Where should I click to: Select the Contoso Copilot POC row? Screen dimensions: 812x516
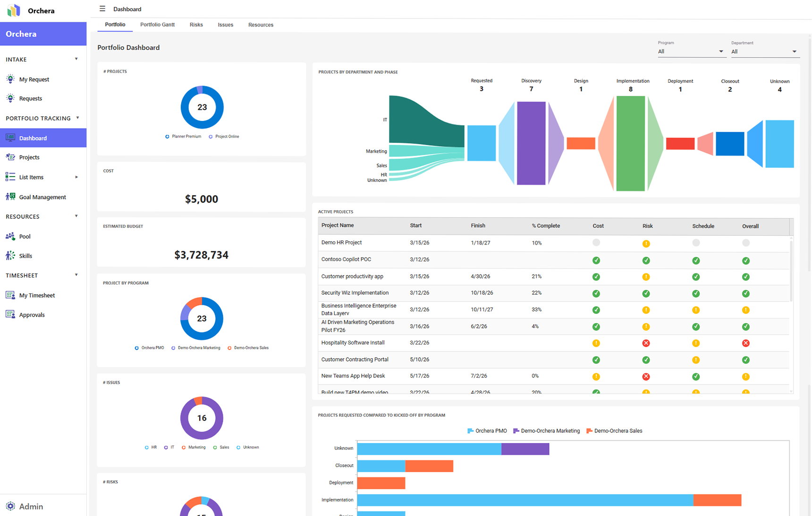553,260
